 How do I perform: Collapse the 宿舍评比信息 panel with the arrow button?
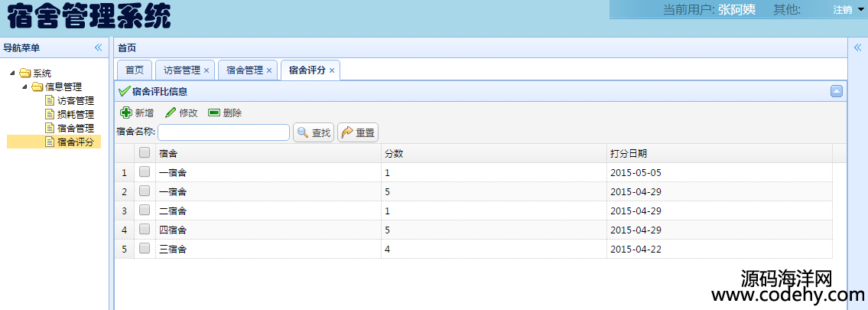(x=837, y=91)
